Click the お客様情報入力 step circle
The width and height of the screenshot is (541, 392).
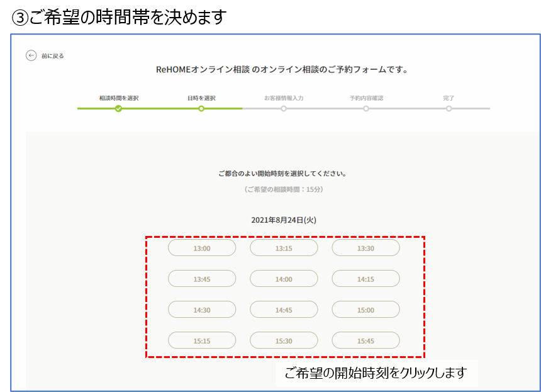coord(284,108)
